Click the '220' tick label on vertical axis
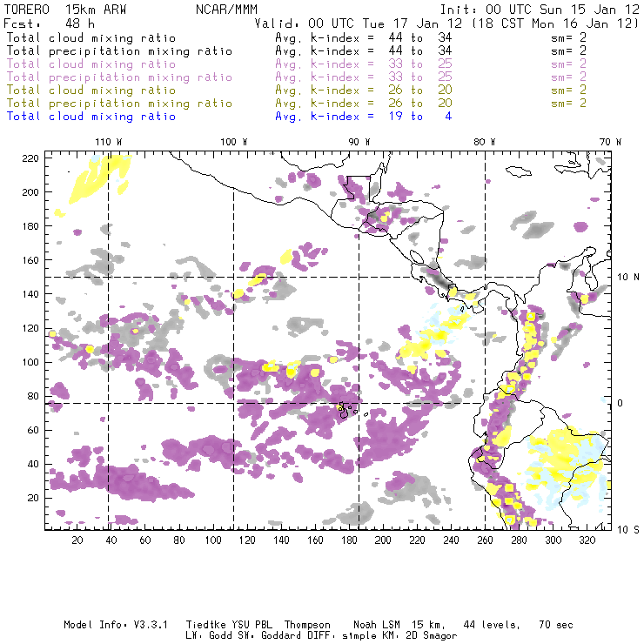The height and width of the screenshot is (644, 644). 30,158
